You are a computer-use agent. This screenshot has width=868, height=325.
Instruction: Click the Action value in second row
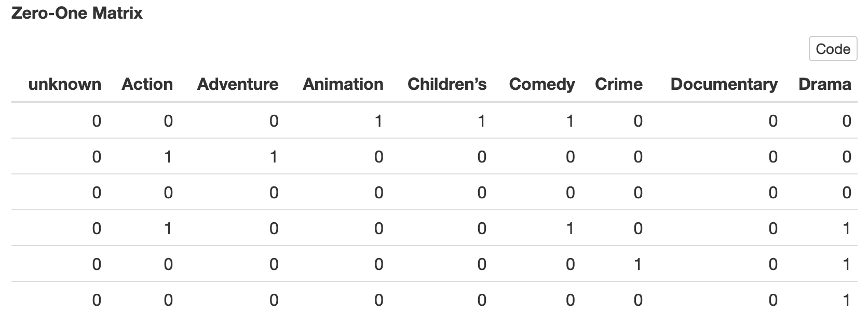(x=168, y=157)
